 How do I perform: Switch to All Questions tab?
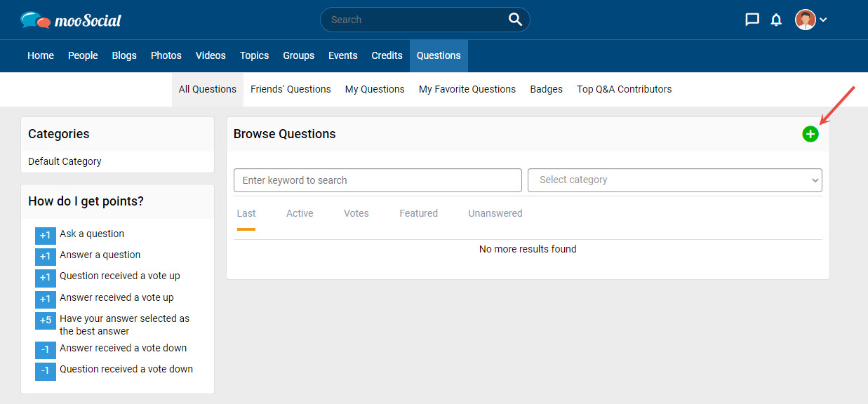tap(208, 89)
